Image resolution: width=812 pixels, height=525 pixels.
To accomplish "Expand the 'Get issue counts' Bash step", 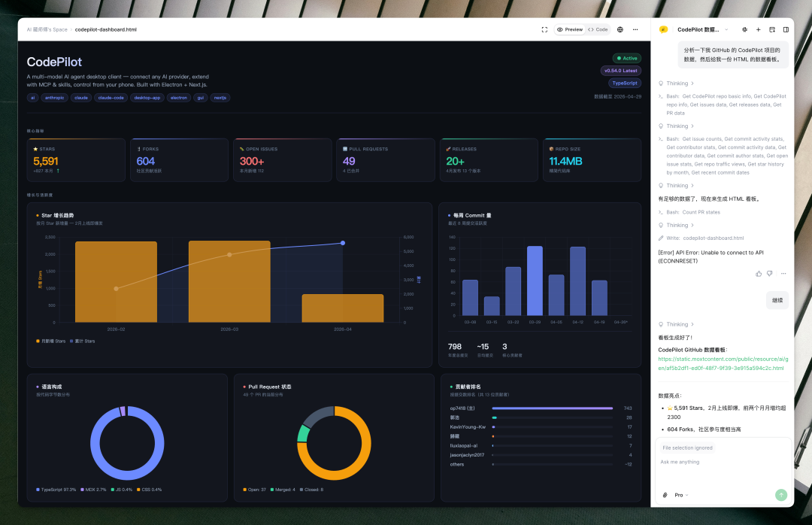I will pyautogui.click(x=723, y=156).
